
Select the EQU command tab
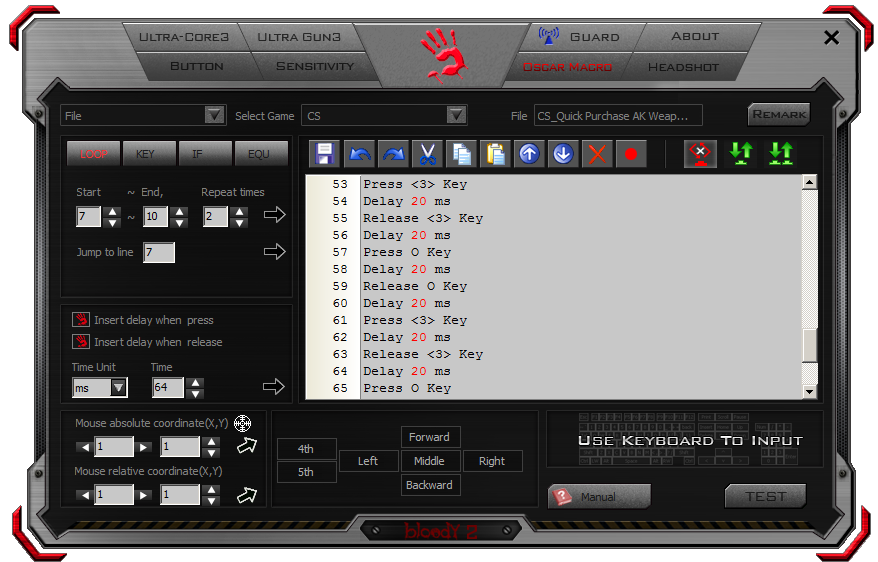point(259,153)
